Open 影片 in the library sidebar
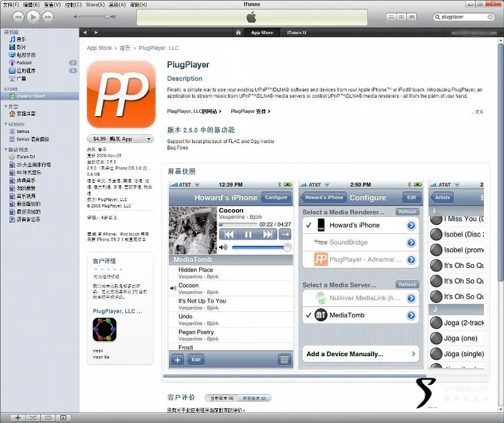The image size is (504, 423). 21,47
